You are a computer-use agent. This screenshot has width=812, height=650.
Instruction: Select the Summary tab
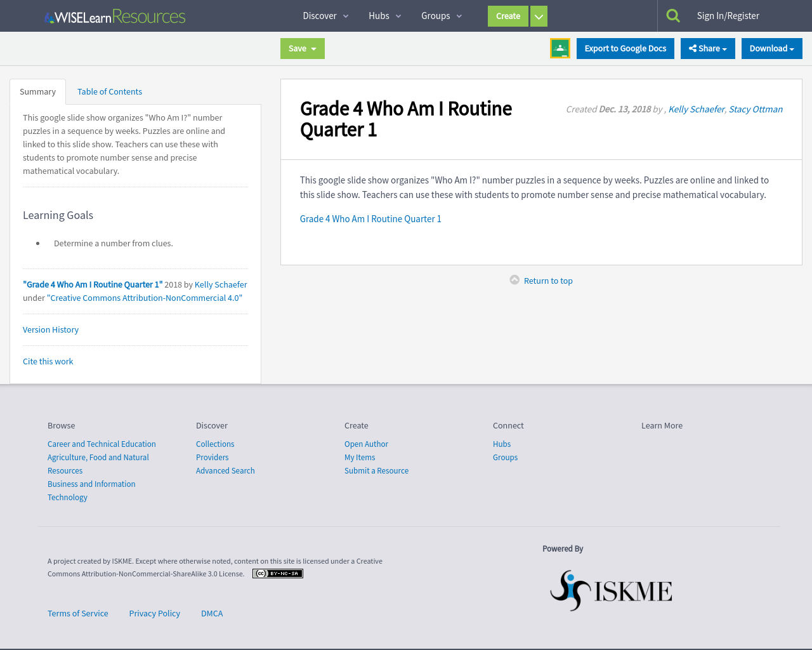pyautogui.click(x=37, y=91)
